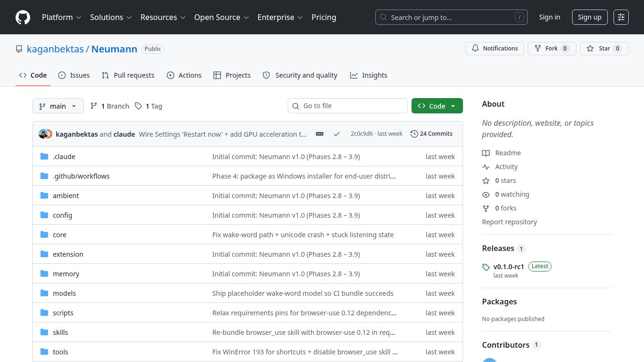The height and width of the screenshot is (362, 644).
Task: View the green check status icon
Action: coord(337,134)
